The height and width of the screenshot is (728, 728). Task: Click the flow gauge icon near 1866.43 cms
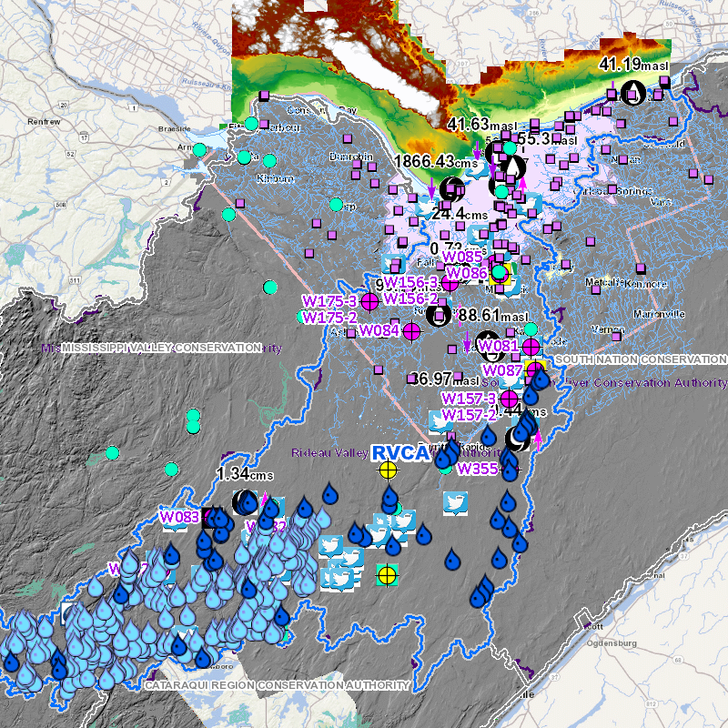click(x=450, y=188)
